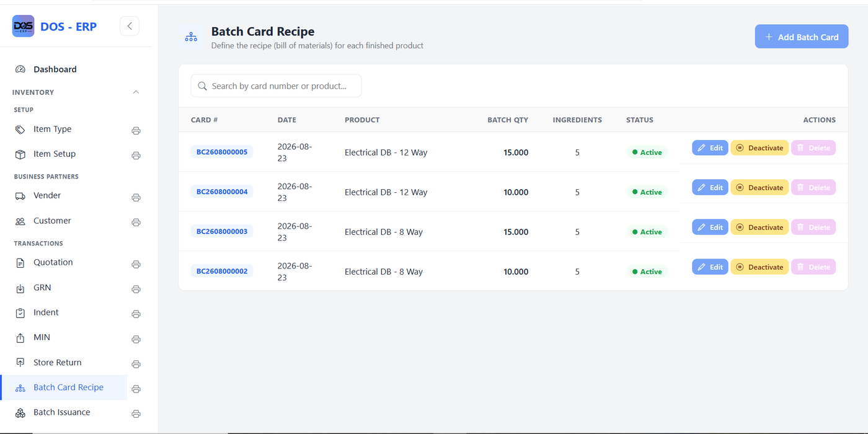Edit batch card BC2608000002
The height and width of the screenshot is (434, 868).
(710, 267)
